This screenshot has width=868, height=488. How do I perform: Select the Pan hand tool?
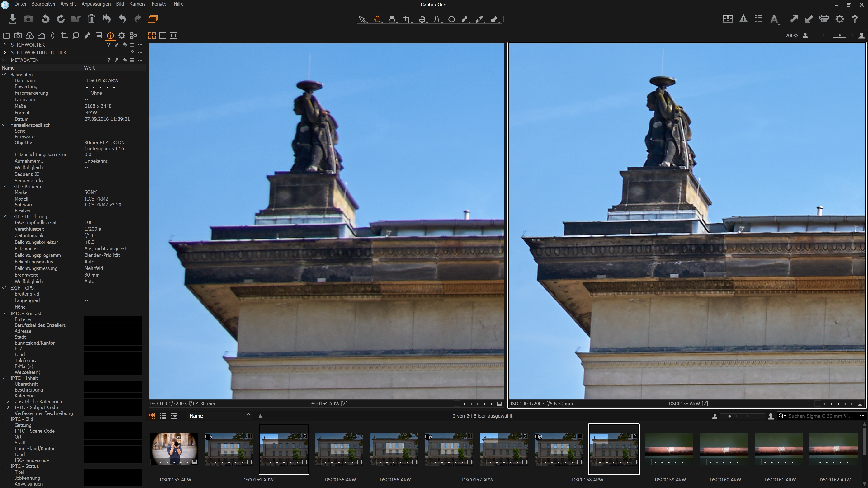point(377,19)
